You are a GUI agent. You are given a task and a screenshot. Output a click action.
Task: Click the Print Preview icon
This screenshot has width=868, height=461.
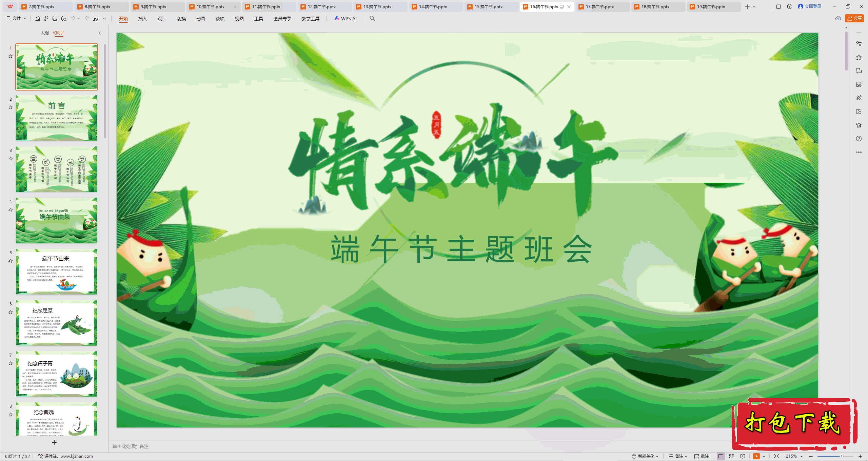coord(64,18)
